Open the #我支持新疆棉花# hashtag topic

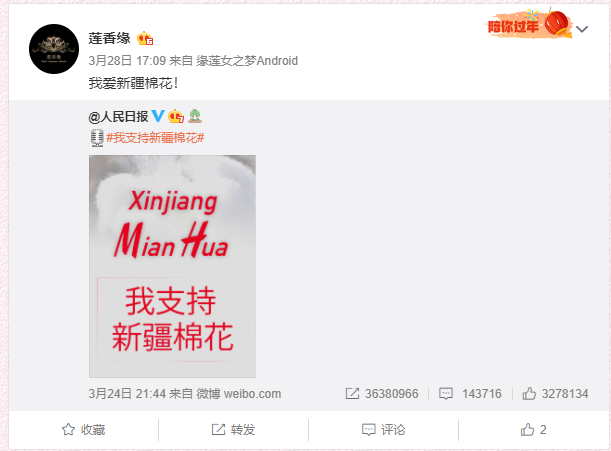[155, 138]
